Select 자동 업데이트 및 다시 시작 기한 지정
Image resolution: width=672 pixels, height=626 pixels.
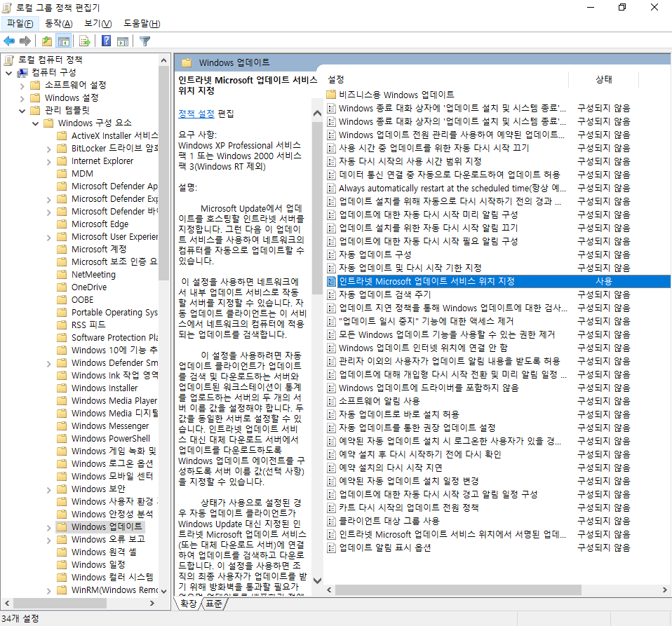[410, 268]
